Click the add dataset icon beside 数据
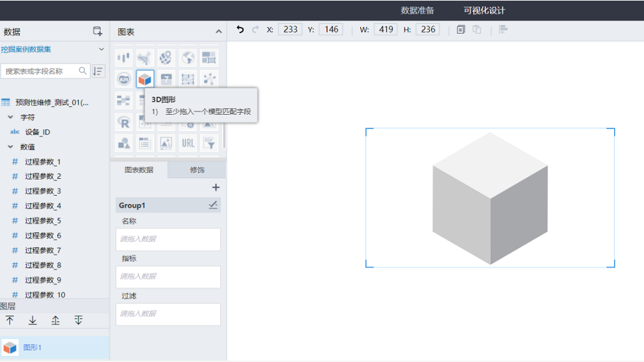 pyautogui.click(x=97, y=32)
